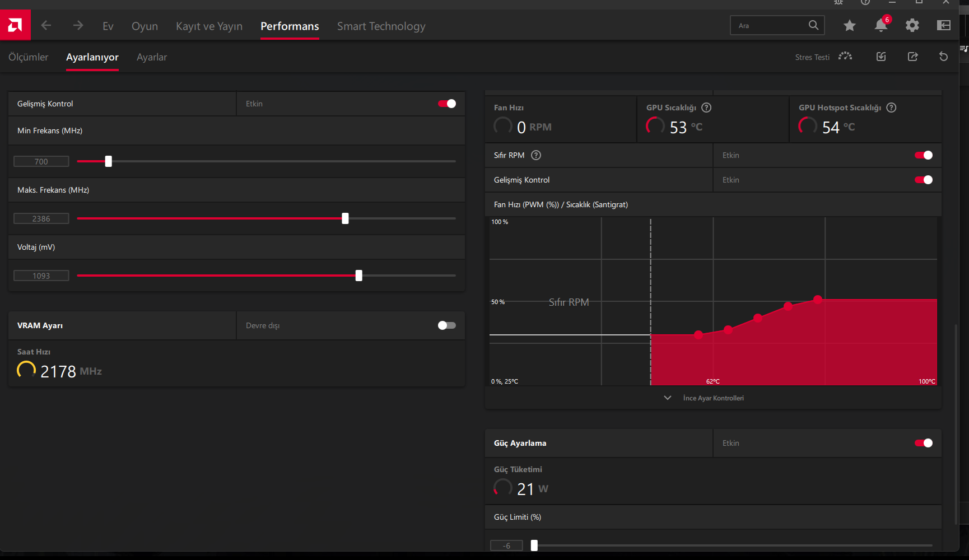Switch to the Ölçümler subtab

(28, 57)
